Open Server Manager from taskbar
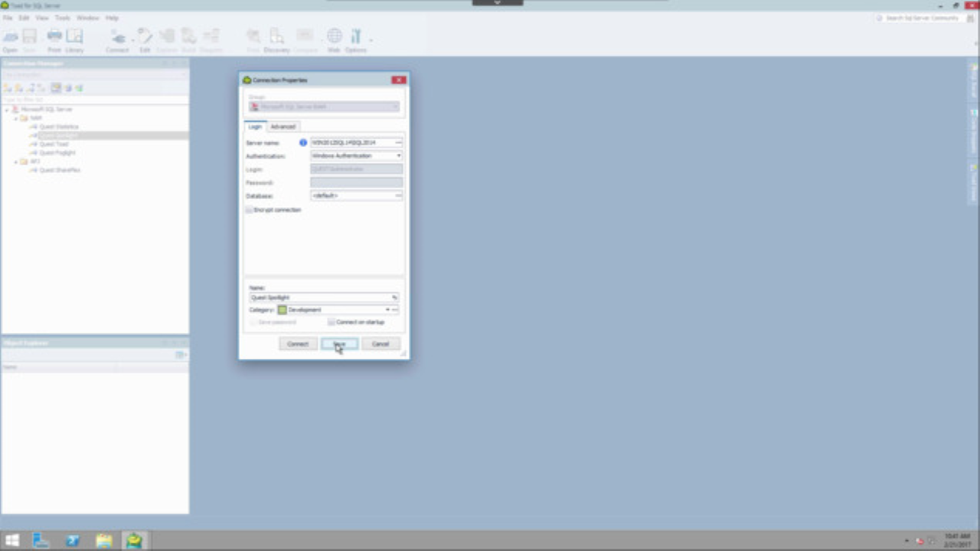Image resolution: width=980 pixels, height=551 pixels. (x=41, y=540)
